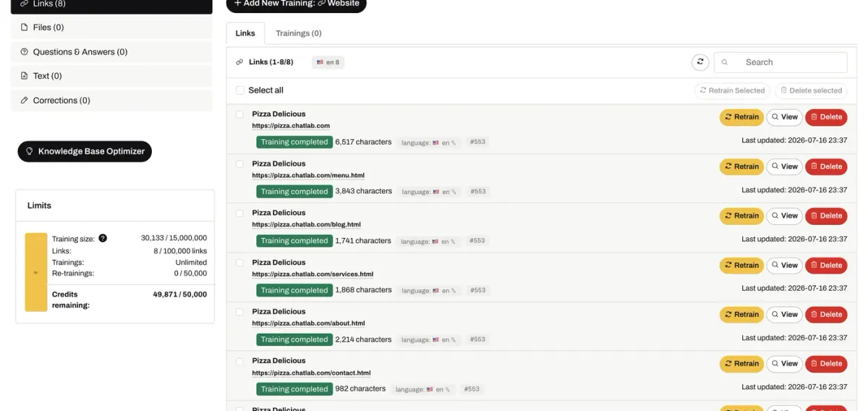Click edit pencil on menu.html language tag
Image resolution: width=868 pixels, height=411 pixels.
[454, 192]
